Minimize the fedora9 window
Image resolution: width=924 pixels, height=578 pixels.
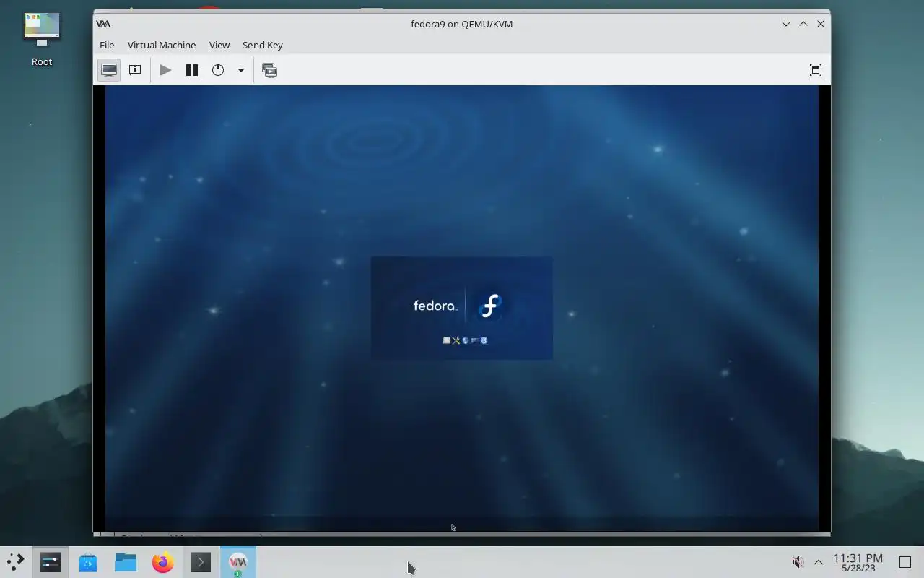point(786,24)
